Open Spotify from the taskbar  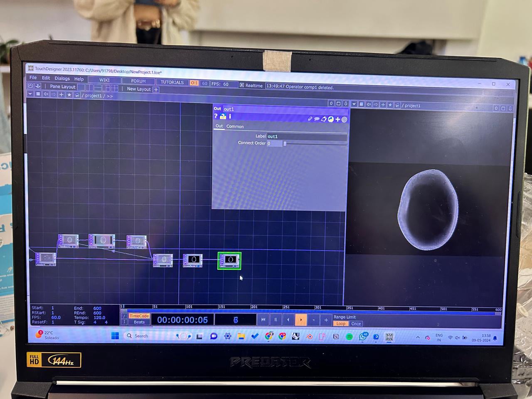tap(349, 337)
